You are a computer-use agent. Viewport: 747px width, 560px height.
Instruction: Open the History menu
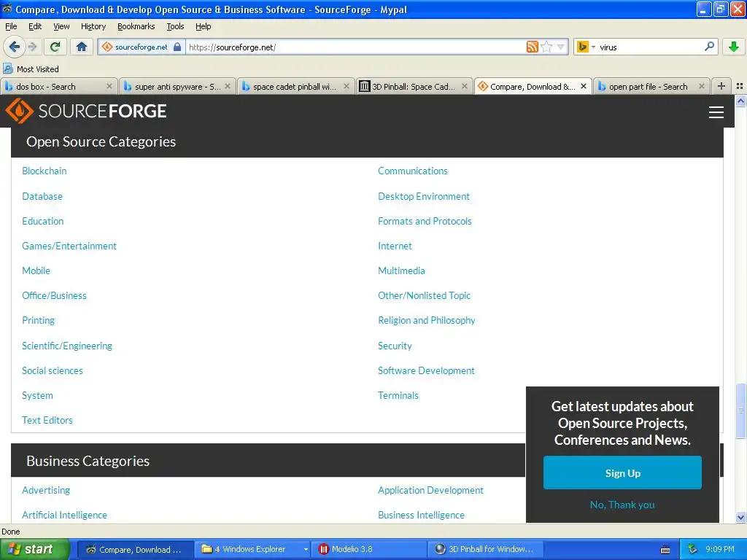[93, 26]
